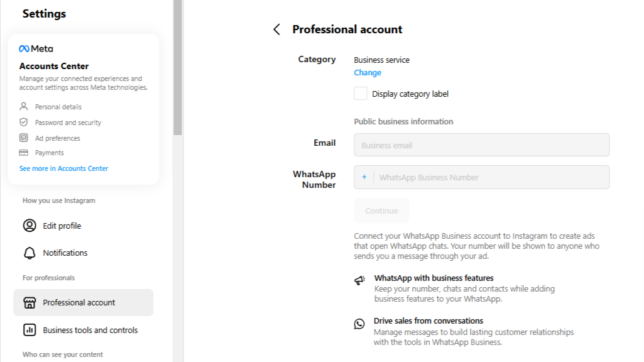
Task: Click the Business tools chart icon
Action: (x=30, y=330)
